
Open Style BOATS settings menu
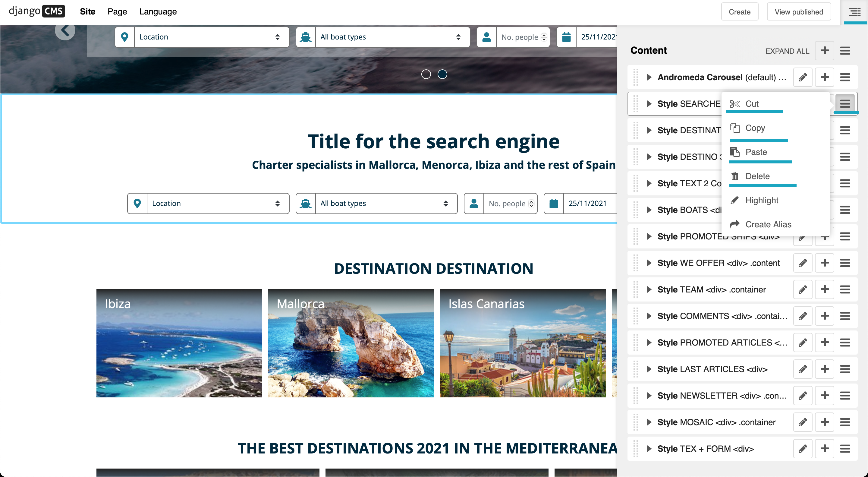[x=845, y=210]
